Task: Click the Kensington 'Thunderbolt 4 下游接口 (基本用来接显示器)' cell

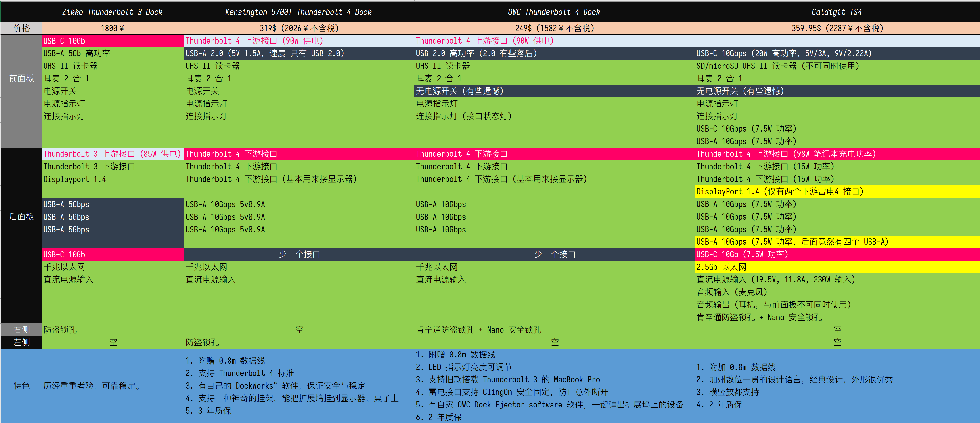Action: pos(299,179)
